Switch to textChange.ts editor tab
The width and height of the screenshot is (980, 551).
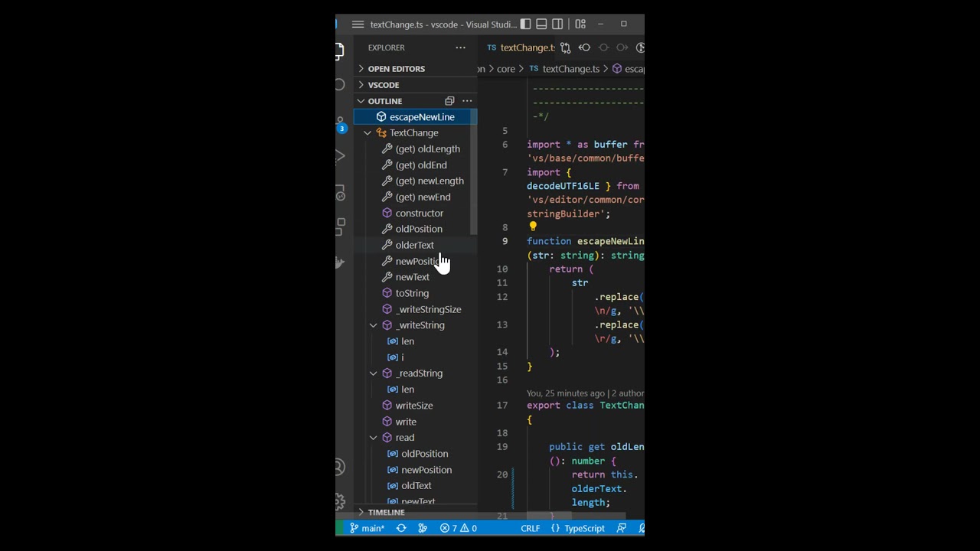click(x=521, y=47)
